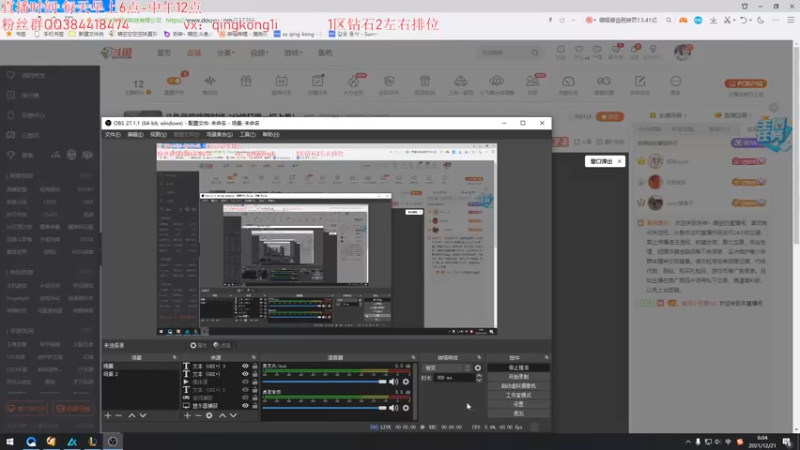Expand 视频 dropdown in Douyu navigation
The image size is (800, 450).
tap(259, 53)
